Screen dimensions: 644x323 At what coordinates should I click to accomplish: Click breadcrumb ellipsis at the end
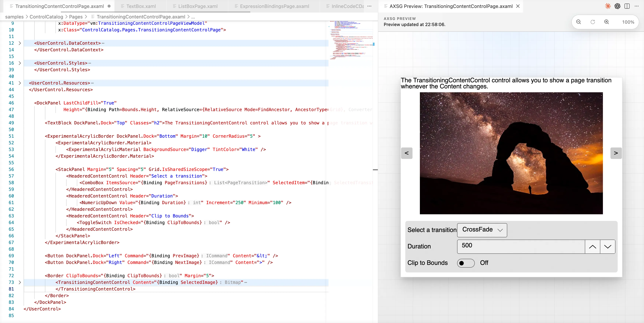pos(193,17)
